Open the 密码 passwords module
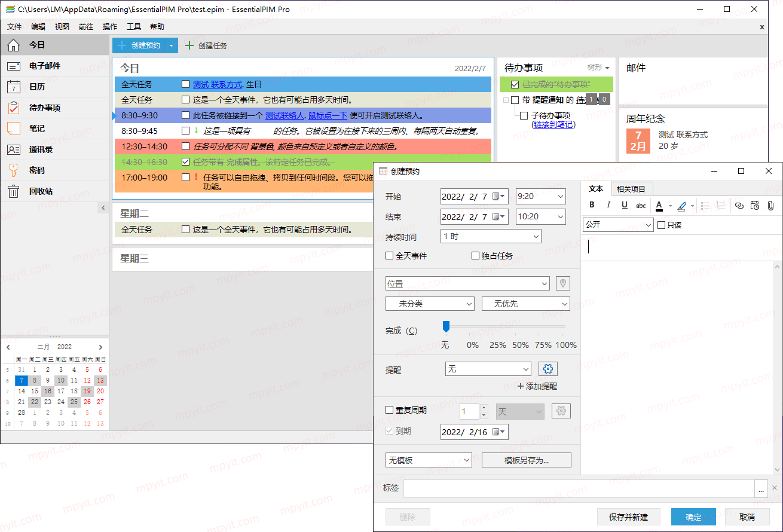The image size is (783, 532). (x=54, y=170)
